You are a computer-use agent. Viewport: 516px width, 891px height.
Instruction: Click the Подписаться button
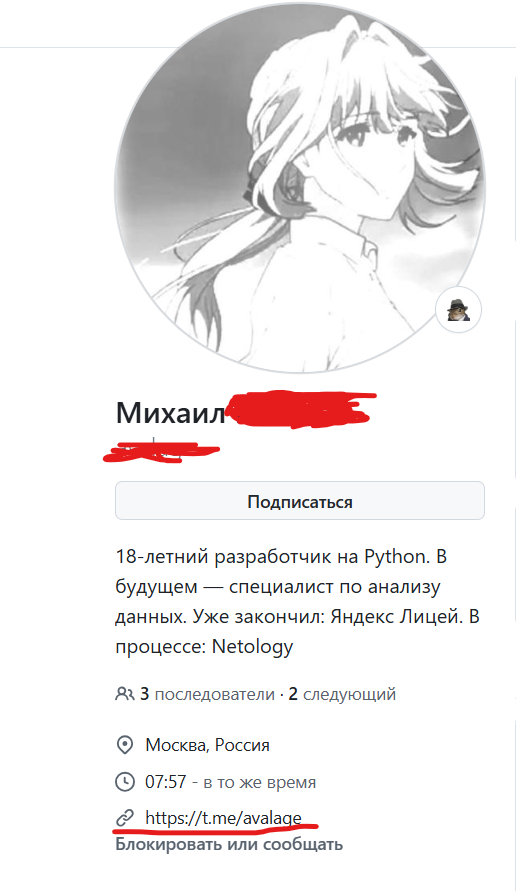point(300,501)
